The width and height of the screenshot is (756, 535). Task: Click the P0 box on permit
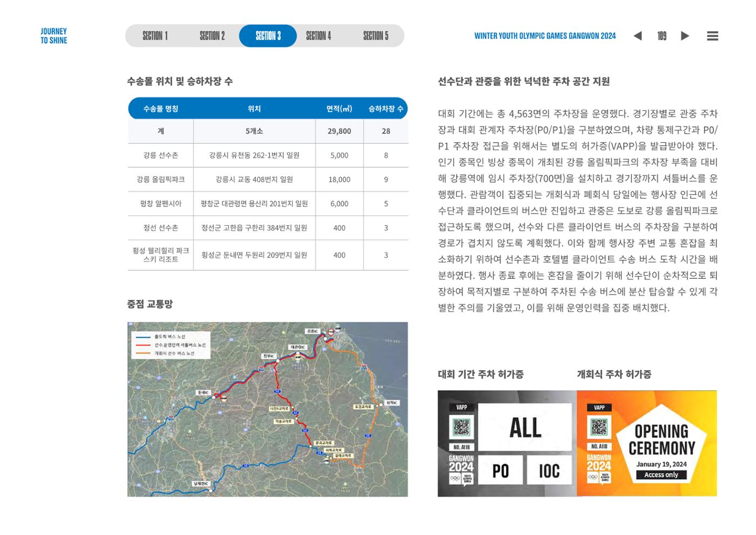(x=500, y=471)
